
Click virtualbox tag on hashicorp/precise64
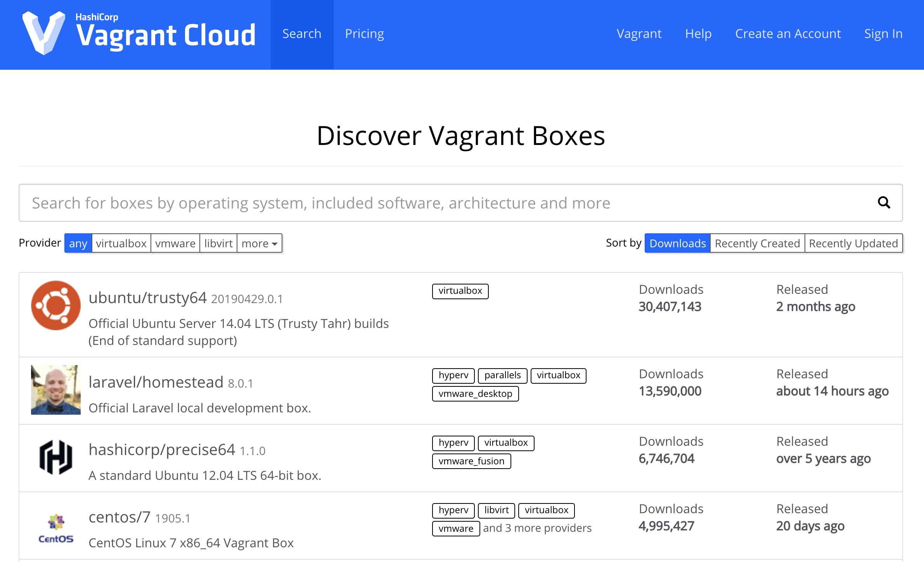[506, 443]
